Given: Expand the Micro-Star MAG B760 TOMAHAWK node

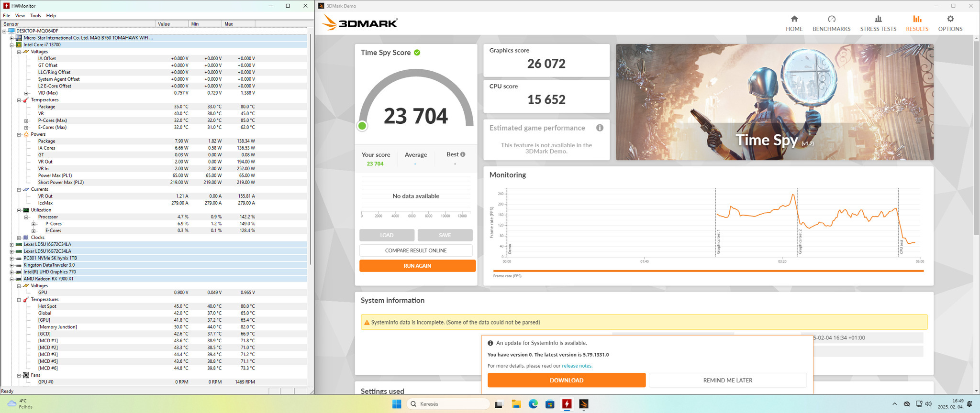Looking at the screenshot, I should (11, 38).
